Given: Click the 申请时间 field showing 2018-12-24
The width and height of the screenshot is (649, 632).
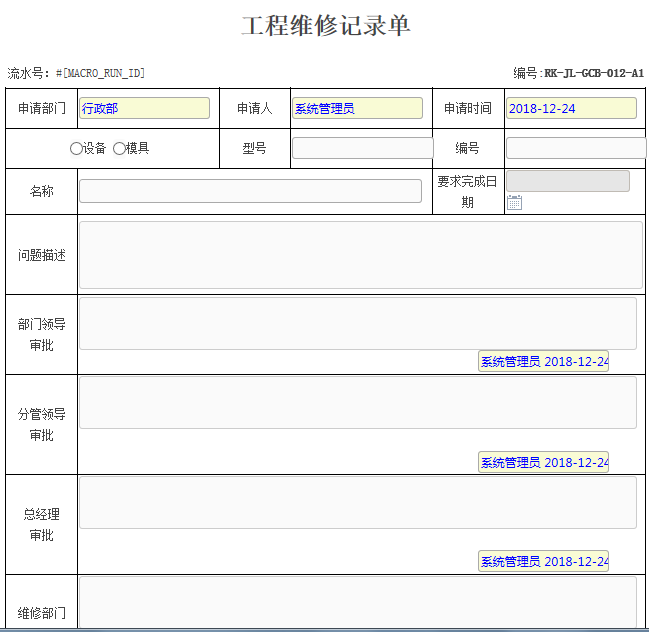Looking at the screenshot, I should tap(572, 108).
